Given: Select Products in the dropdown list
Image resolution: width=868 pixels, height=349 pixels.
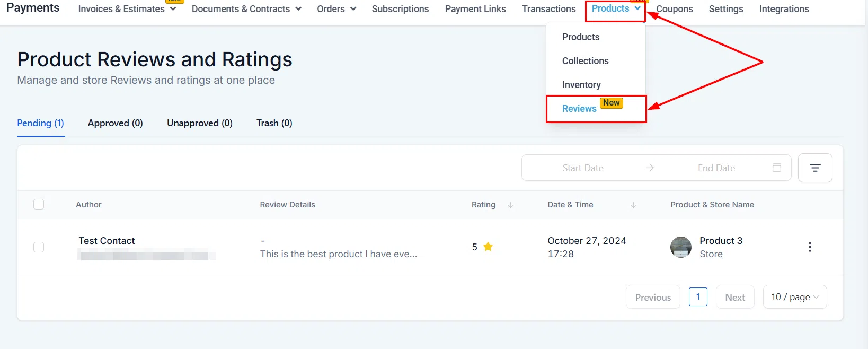Looking at the screenshot, I should [x=581, y=37].
